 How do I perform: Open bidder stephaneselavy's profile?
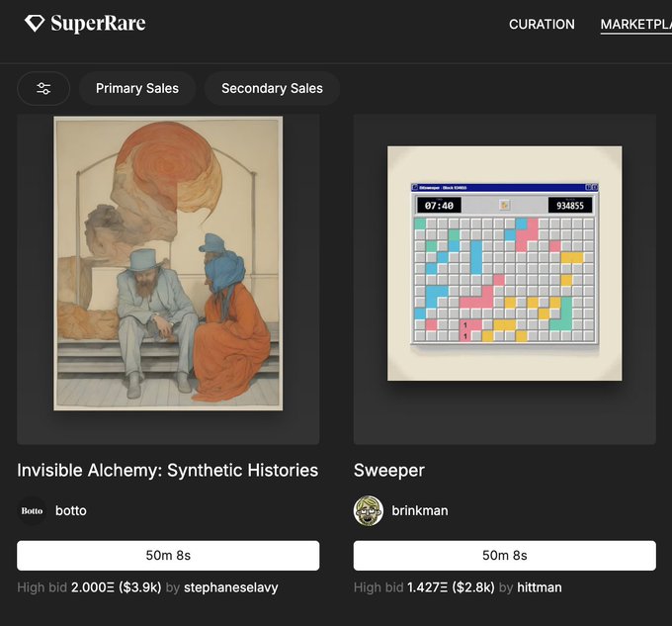tap(231, 587)
